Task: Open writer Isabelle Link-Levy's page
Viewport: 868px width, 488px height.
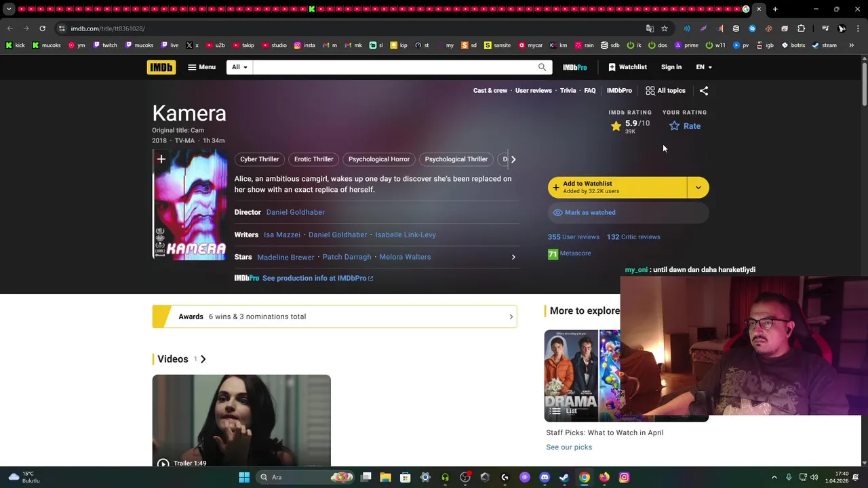Action: (406, 235)
